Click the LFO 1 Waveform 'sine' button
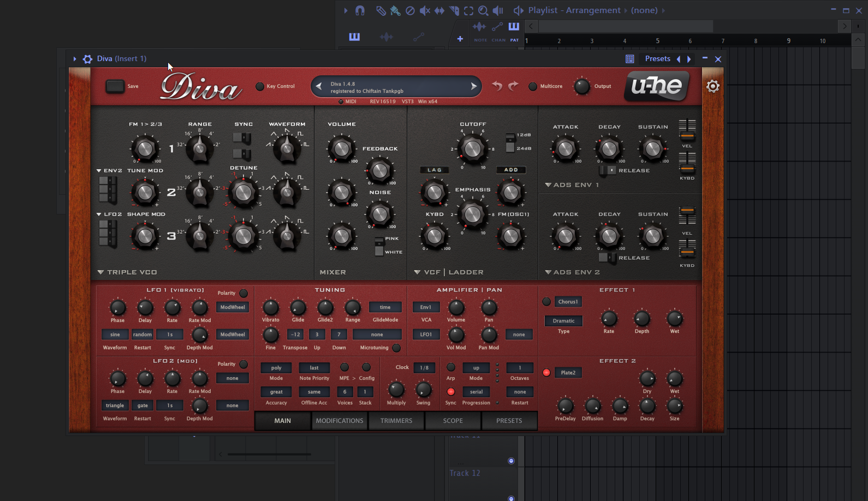This screenshot has width=868, height=501. (x=115, y=335)
